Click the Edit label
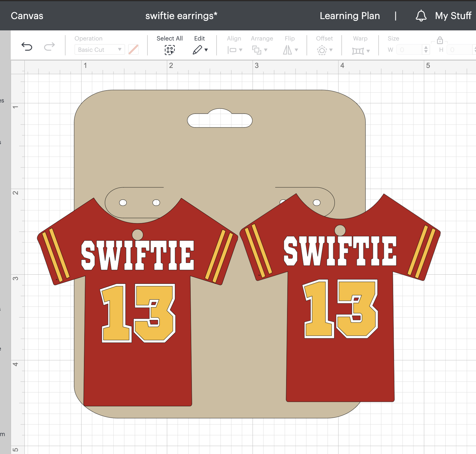 pyautogui.click(x=199, y=38)
